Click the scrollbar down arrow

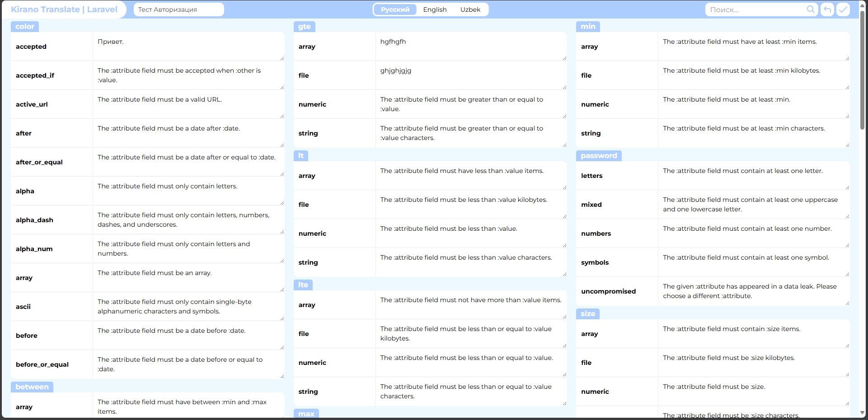863,413
